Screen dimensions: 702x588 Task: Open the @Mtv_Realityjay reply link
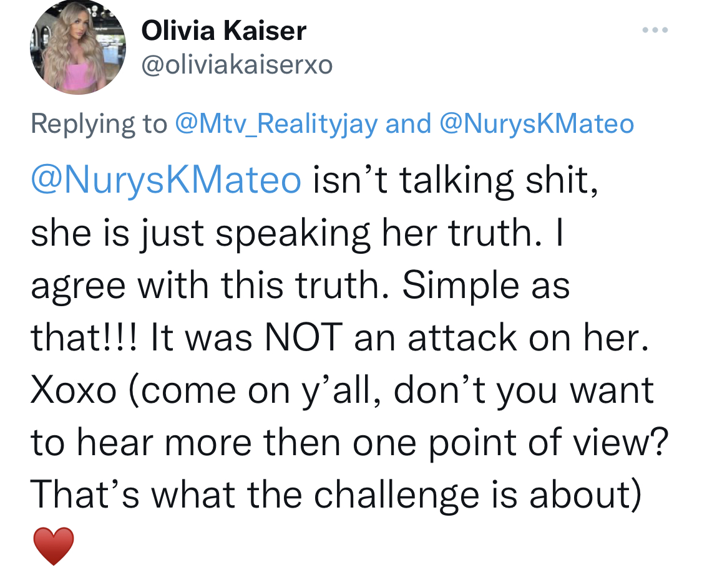point(276,124)
